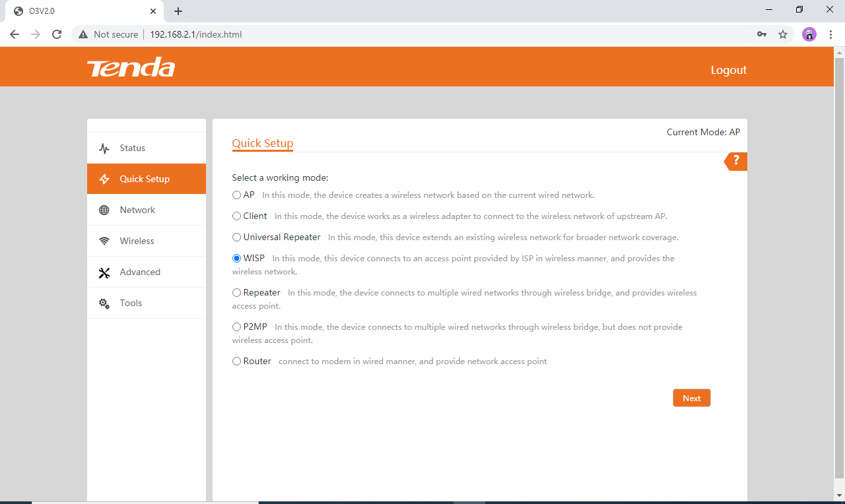Click the scrollbar down arrow

click(x=840, y=495)
